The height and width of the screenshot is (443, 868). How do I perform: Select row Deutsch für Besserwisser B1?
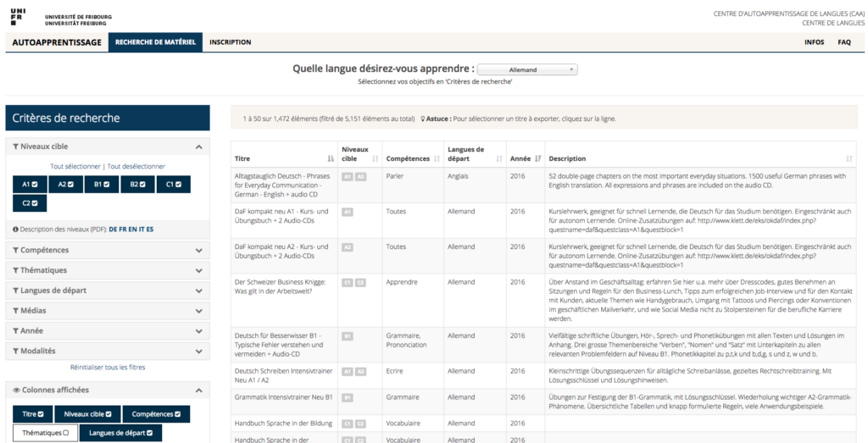click(x=543, y=345)
